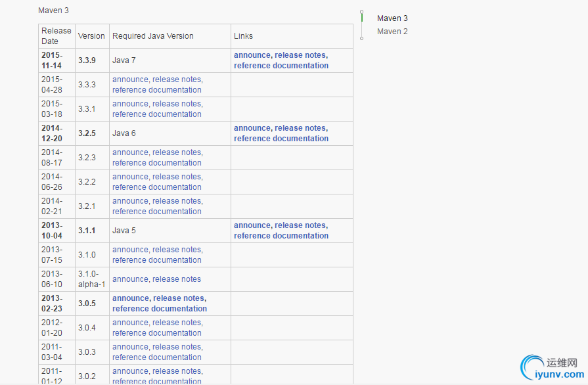
Task: Open the announce link in the 3.0.4 row
Action: tap(130, 323)
